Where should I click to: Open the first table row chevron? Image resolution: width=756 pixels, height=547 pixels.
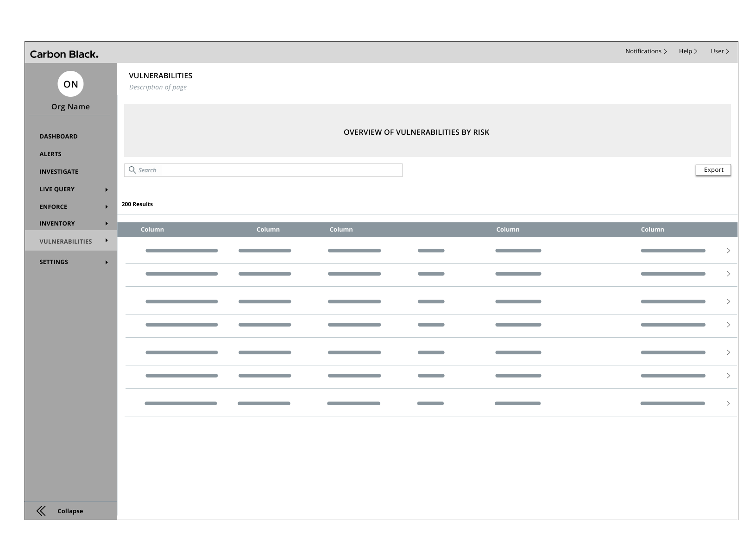point(728,251)
